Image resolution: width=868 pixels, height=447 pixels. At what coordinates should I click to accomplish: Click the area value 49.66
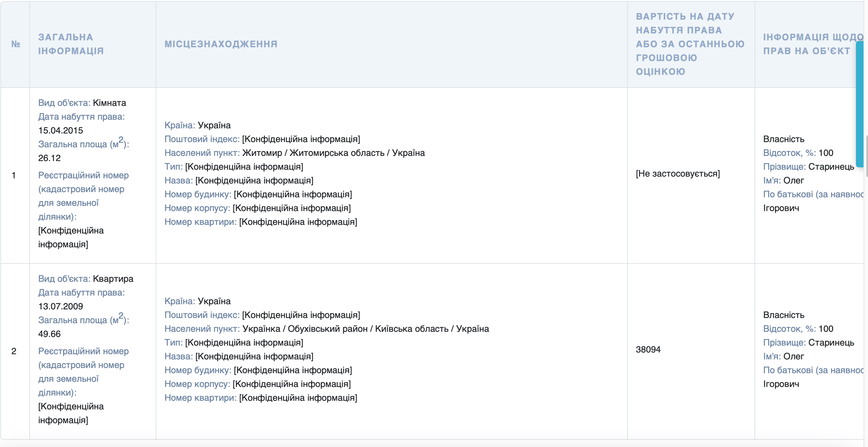click(49, 334)
